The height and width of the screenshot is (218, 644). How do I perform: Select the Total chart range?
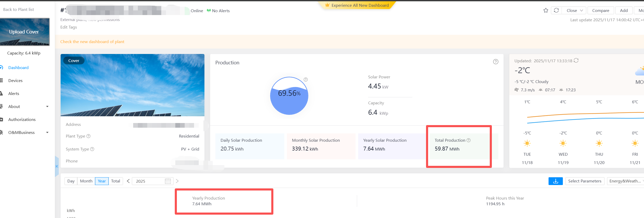115,181
